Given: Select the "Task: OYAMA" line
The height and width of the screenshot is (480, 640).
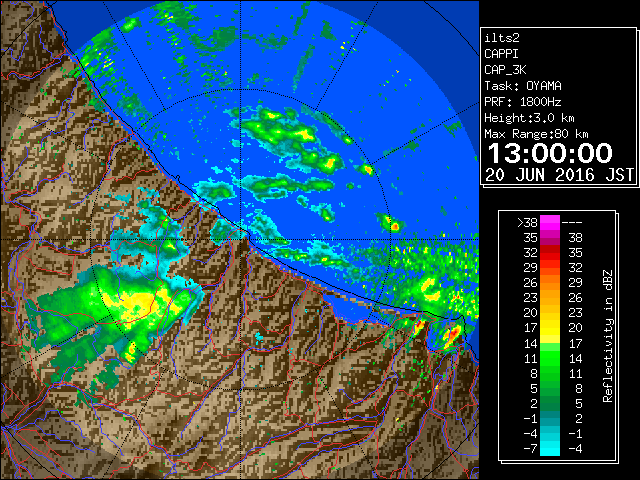Looking at the screenshot, I should click(523, 86).
